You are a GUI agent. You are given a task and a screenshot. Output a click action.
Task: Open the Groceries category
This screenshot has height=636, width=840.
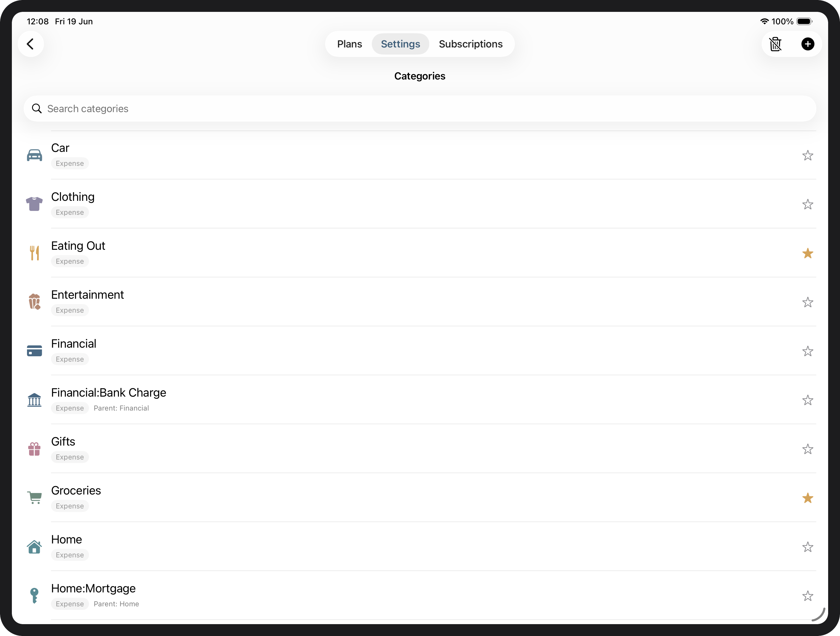tap(420, 498)
